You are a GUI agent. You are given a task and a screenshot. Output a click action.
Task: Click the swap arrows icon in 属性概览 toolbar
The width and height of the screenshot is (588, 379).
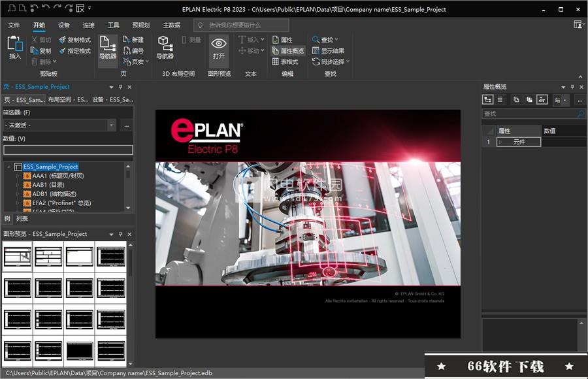click(x=558, y=100)
